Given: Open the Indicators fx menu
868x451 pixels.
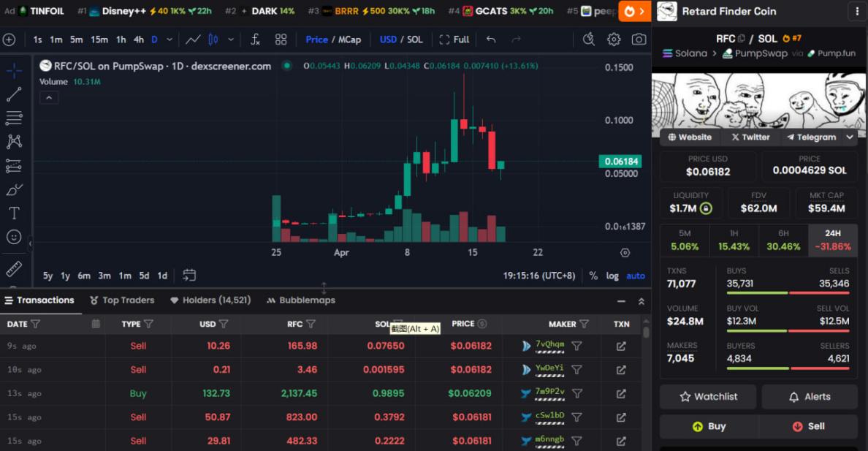Looking at the screenshot, I should (x=255, y=40).
